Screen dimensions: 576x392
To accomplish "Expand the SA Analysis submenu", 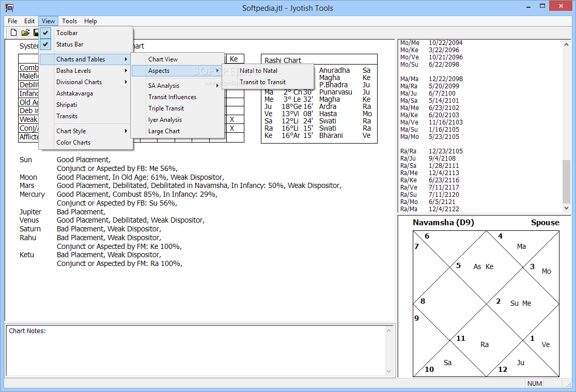I will [x=177, y=86].
